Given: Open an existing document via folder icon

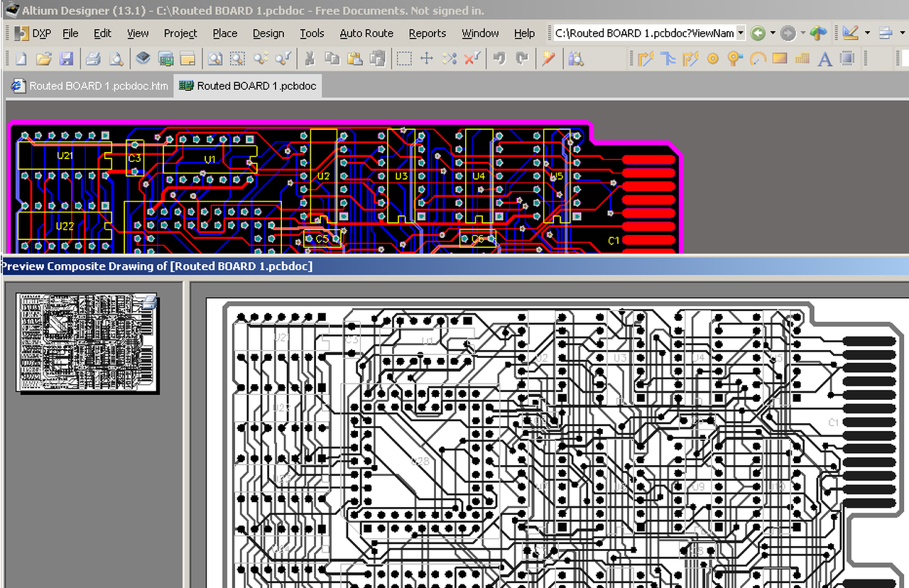Looking at the screenshot, I should 43,58.
